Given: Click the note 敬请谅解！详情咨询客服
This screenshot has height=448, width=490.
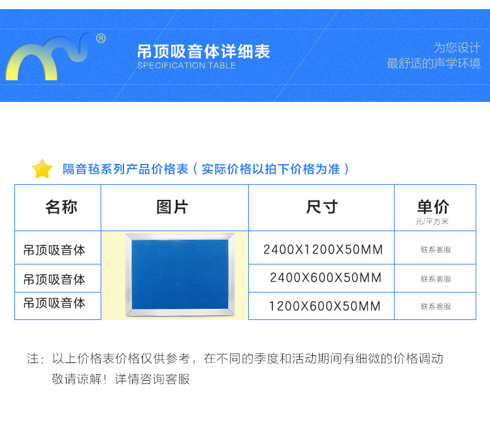Looking at the screenshot, I should (x=121, y=379).
